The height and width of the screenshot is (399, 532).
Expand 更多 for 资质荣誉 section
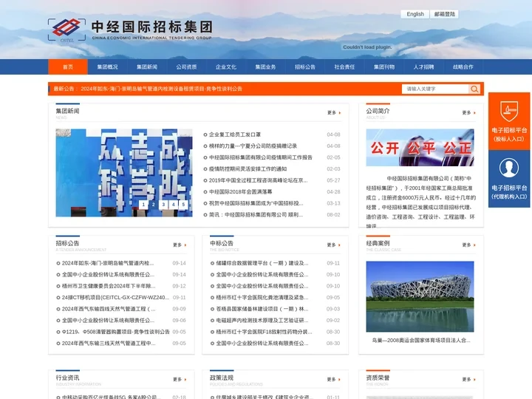point(469,379)
